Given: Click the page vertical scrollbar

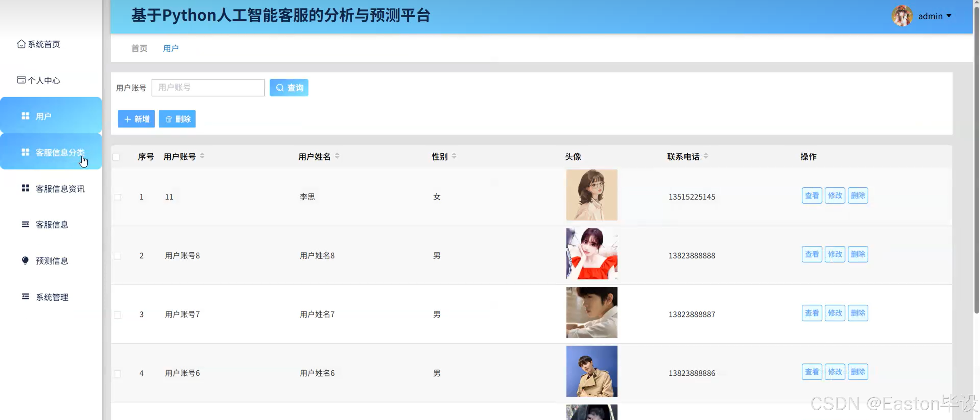Looking at the screenshot, I should [977, 160].
